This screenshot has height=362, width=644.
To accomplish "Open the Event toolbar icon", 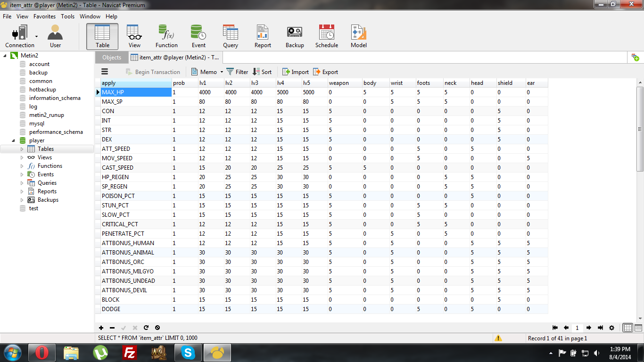I will click(x=198, y=37).
